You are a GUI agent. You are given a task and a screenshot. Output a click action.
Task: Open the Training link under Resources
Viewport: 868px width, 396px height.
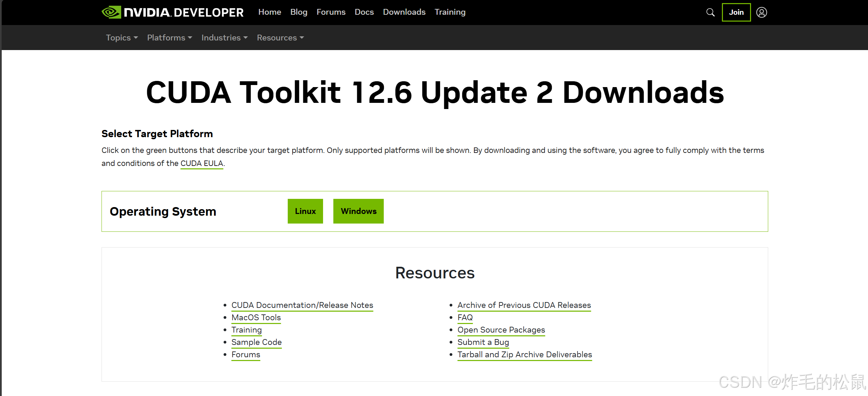click(247, 330)
